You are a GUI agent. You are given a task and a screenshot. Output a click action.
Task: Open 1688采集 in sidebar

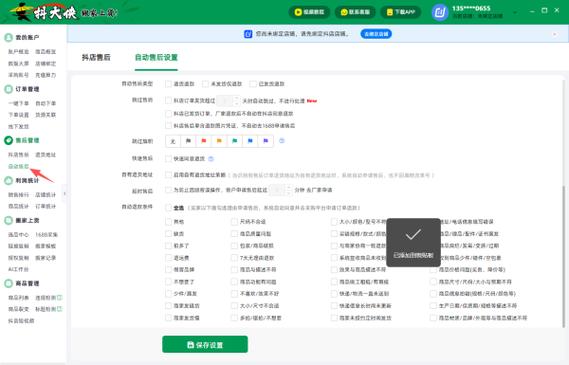pos(46,235)
